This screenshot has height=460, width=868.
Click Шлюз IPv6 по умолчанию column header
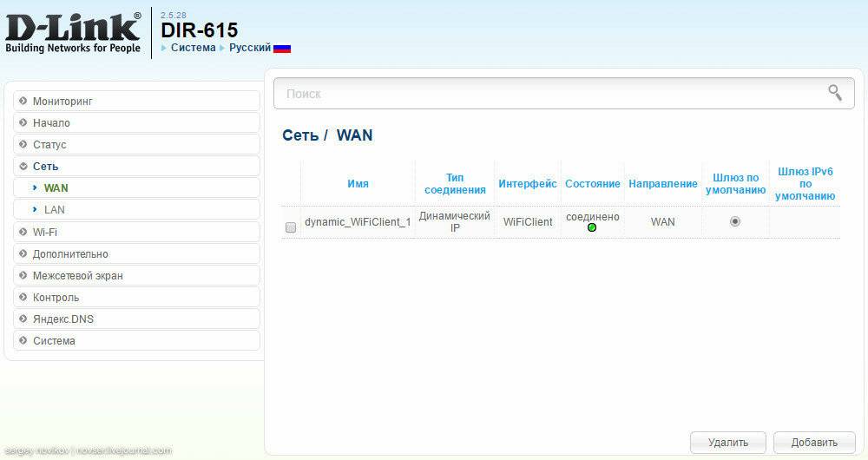[805, 184]
